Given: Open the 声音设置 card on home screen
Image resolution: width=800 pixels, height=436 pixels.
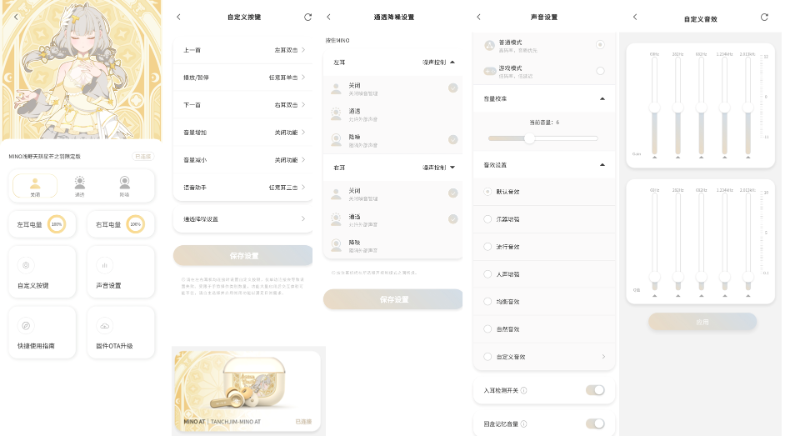Looking at the screenshot, I should point(121,271).
